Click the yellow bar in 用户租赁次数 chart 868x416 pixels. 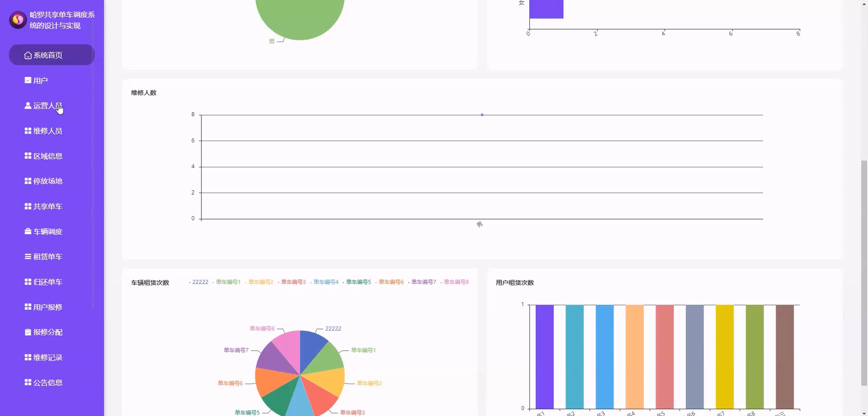[x=725, y=357]
